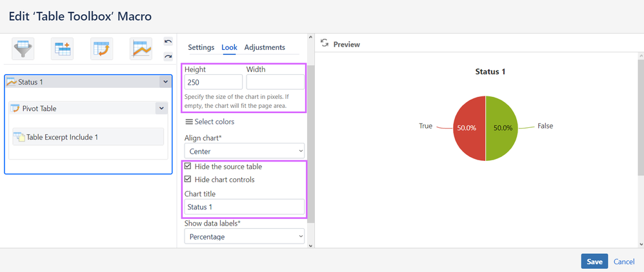Screen dimensions: 644x272
Task: Click the False label in the chart
Action: [545, 126]
